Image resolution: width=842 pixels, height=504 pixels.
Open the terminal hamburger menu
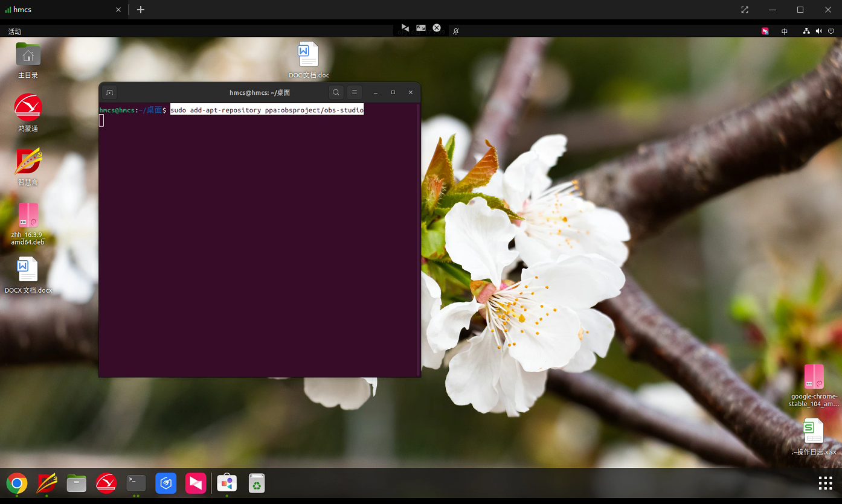point(355,92)
